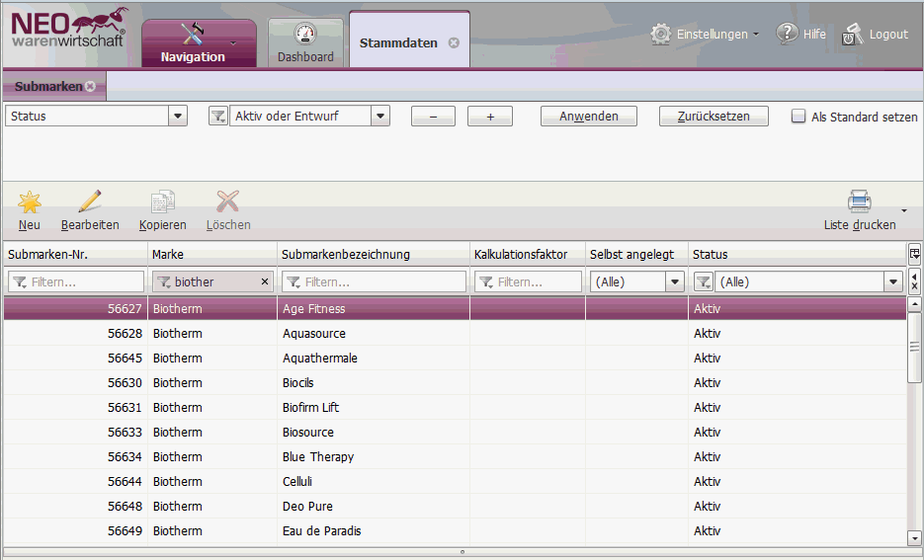The width and height of the screenshot is (924, 560).
Task: Click the NEO Warenwirtschaft logo
Action: [x=68, y=29]
